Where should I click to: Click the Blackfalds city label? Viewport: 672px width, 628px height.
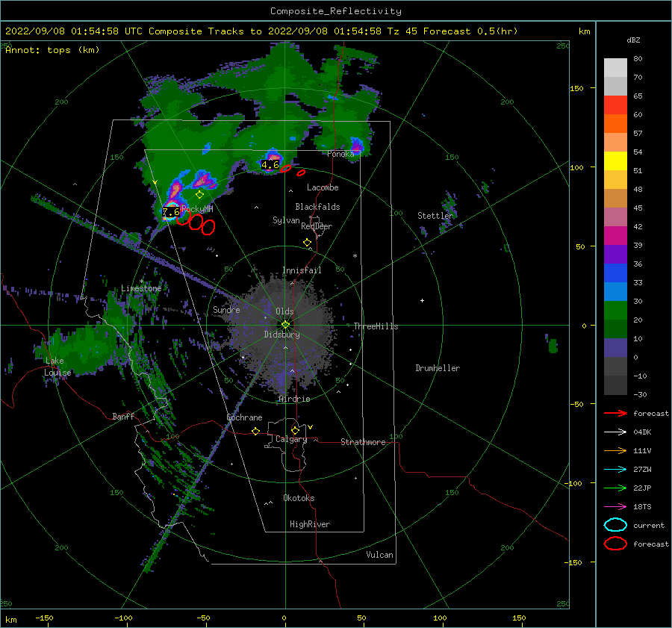coord(317,207)
